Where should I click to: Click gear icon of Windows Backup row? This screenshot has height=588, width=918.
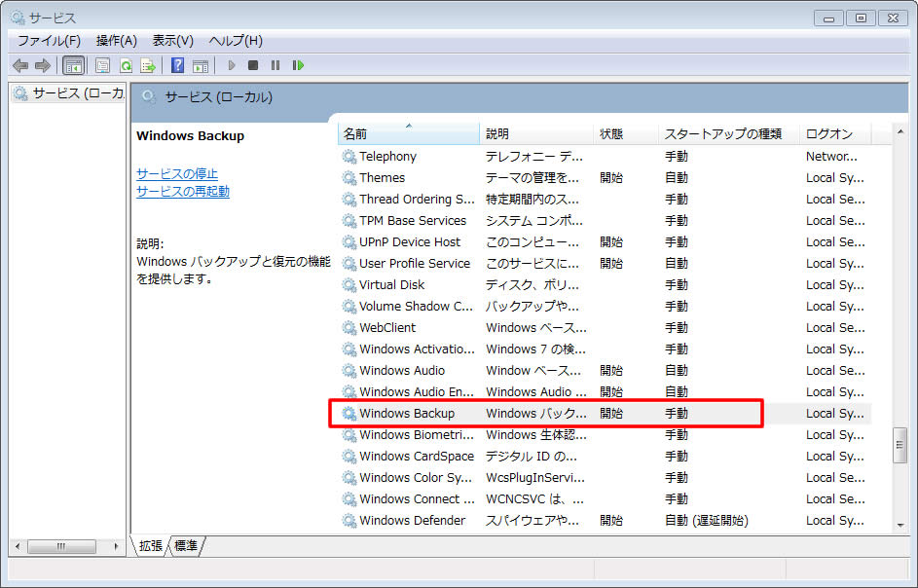pyautogui.click(x=349, y=414)
